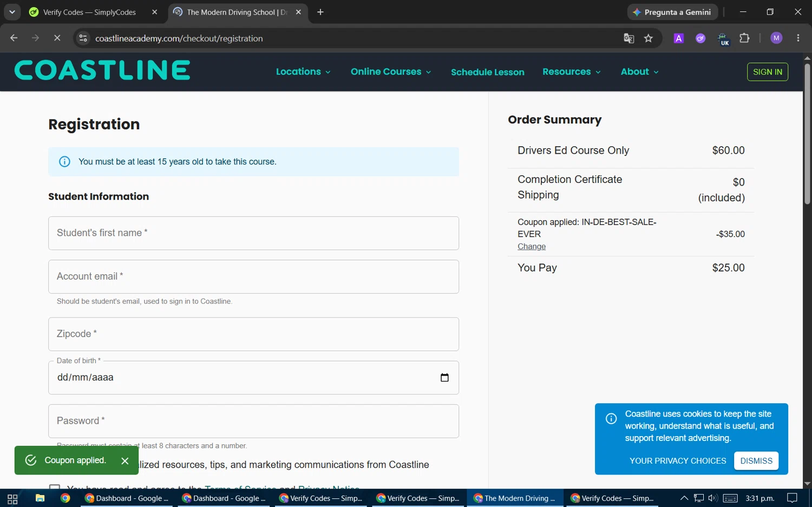Expand the Locations menu
The image size is (812, 507).
point(303,71)
